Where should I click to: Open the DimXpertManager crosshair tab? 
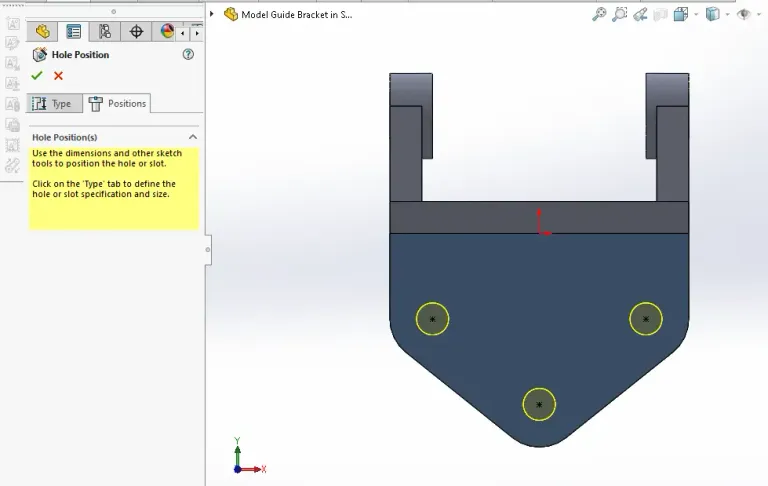point(136,32)
